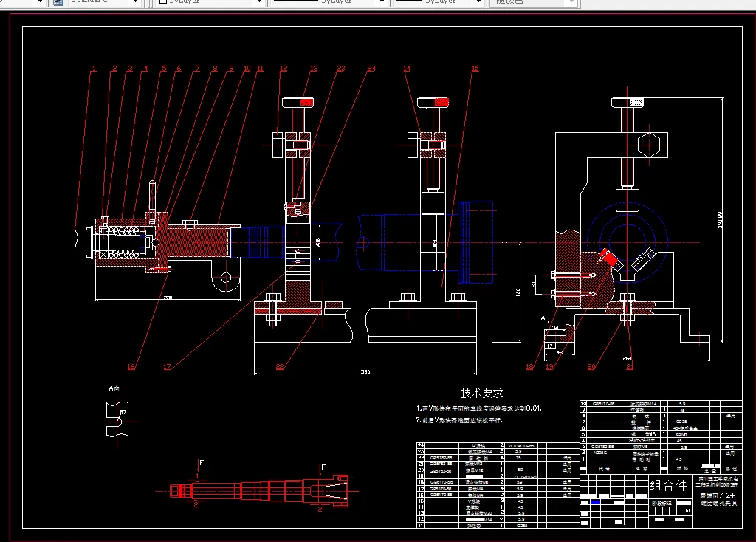Click the 代号 column header

[604, 469]
